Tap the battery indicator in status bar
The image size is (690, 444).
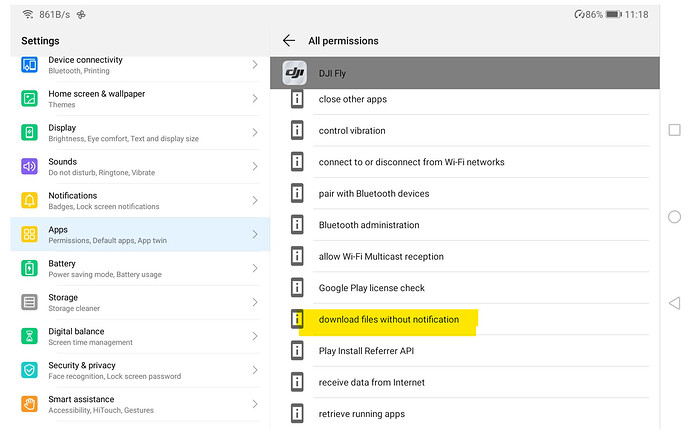click(x=613, y=15)
